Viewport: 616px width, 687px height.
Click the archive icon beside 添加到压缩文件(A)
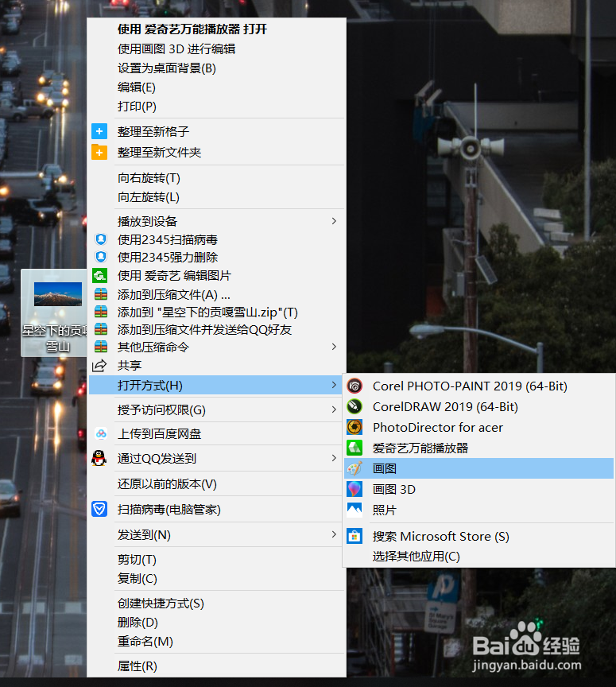tap(101, 294)
